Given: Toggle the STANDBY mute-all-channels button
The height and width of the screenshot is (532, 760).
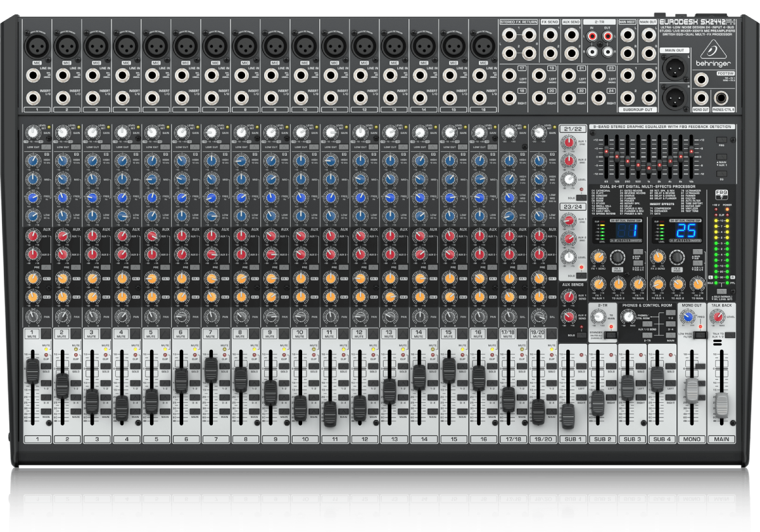Looking at the screenshot, I should coord(610,334).
